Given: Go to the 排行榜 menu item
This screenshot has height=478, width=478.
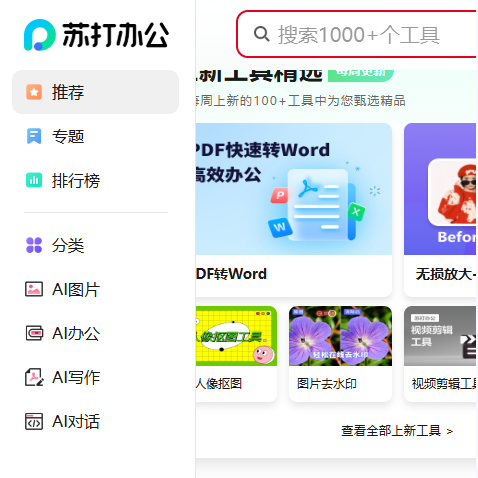Looking at the screenshot, I should point(95,180).
